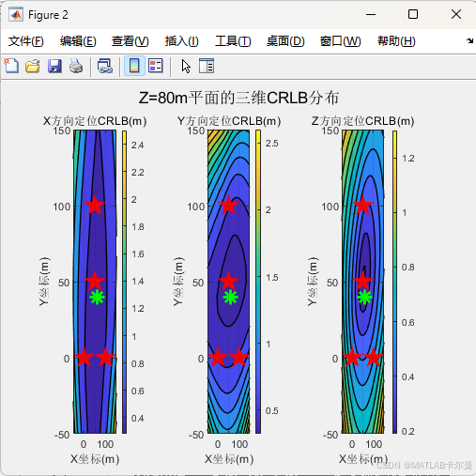Select the Edit Plot arrow tool

[186, 67]
